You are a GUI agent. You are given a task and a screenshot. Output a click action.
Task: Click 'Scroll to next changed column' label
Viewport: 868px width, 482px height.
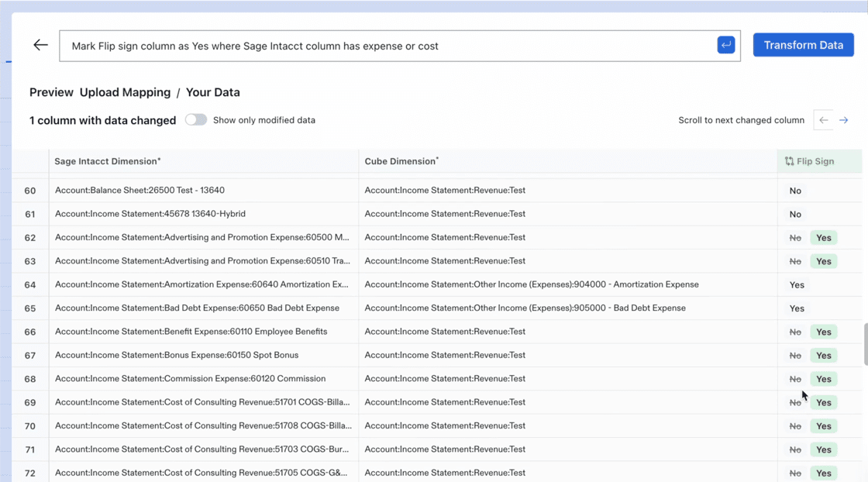741,120
